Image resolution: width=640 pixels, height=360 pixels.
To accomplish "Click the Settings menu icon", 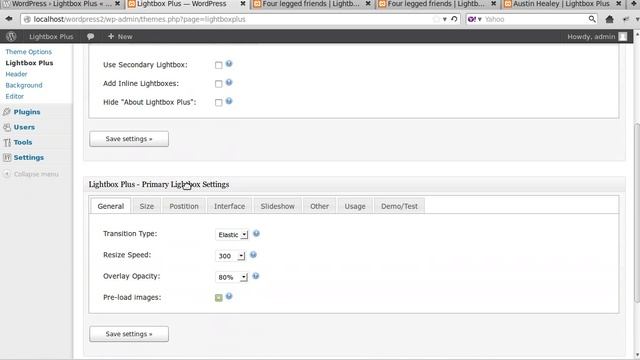I will point(7,158).
